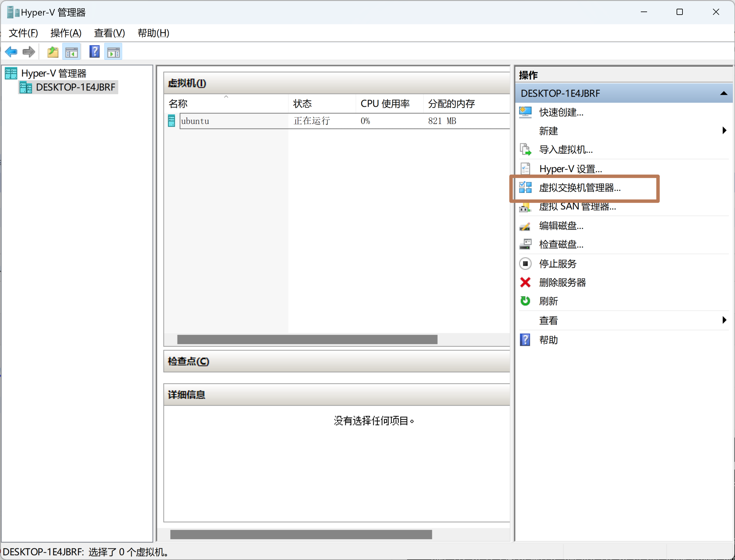Expand the 新建 submenu arrow
The width and height of the screenshot is (735, 560).
click(724, 130)
